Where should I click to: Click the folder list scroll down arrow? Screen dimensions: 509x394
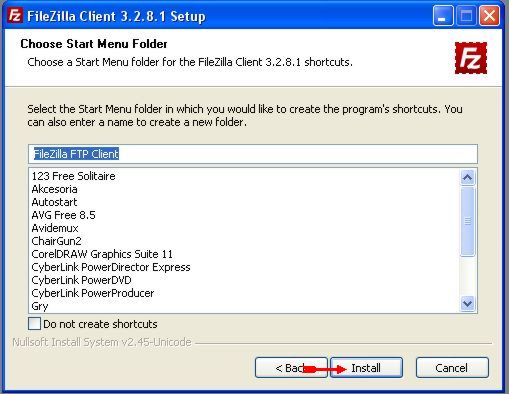[467, 304]
